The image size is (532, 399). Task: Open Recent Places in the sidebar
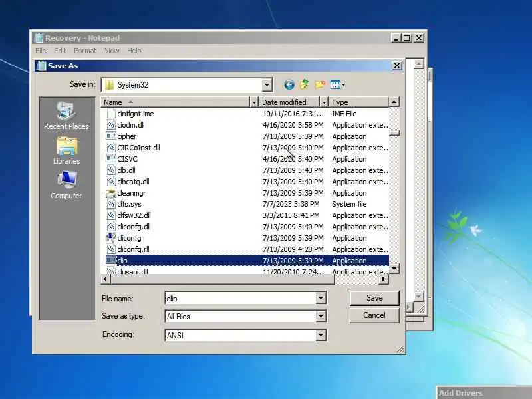[66, 115]
